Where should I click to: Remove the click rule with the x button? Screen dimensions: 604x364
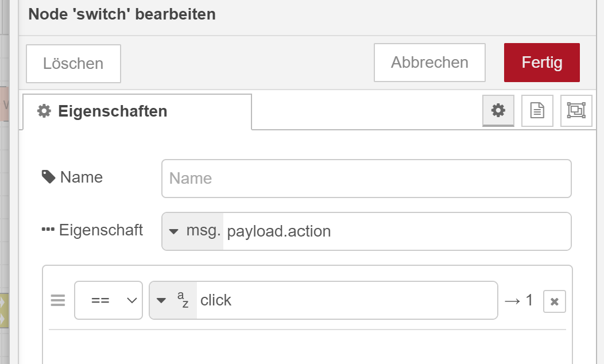pos(554,301)
